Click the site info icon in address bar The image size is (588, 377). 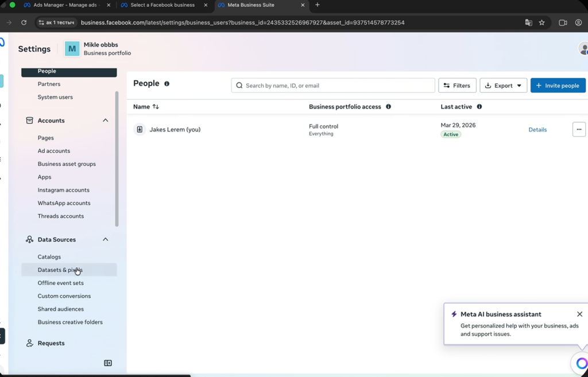[x=41, y=22]
